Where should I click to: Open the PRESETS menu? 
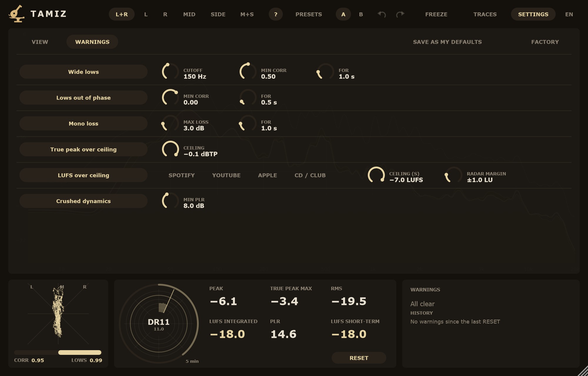309,14
